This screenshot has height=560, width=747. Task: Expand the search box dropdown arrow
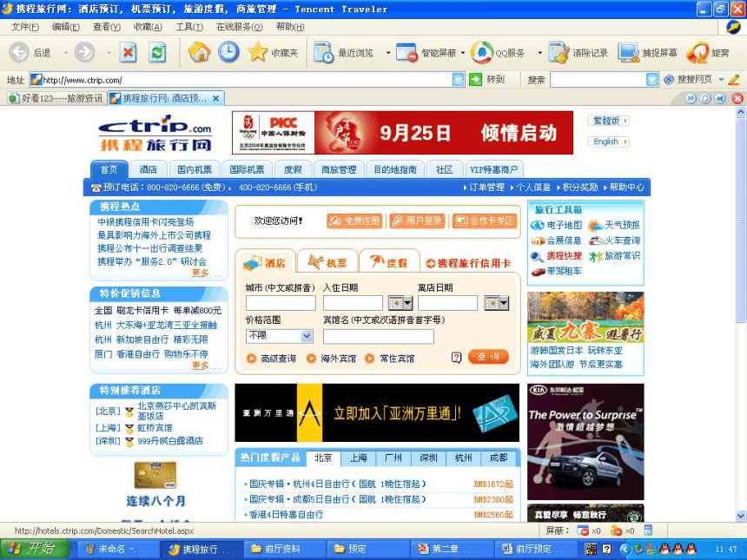click(652, 80)
